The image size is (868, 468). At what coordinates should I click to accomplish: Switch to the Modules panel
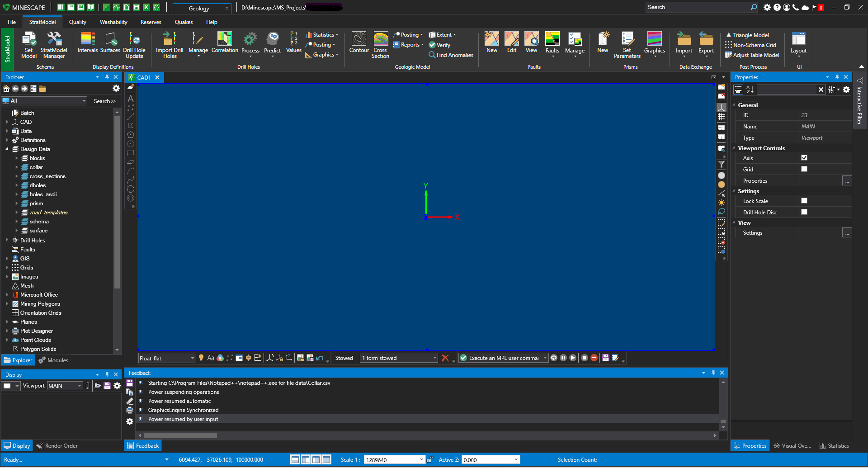point(53,360)
